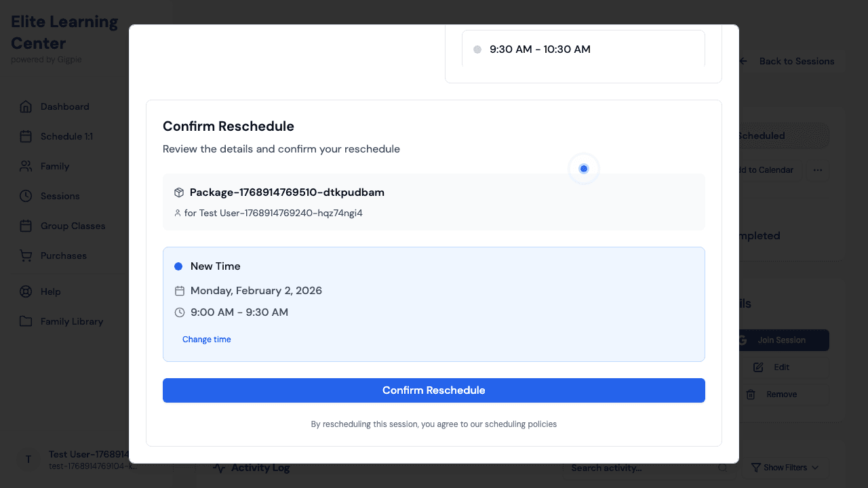Image resolution: width=868 pixels, height=488 pixels.
Task: Select the Group Classes calendar icon
Action: (x=24, y=226)
